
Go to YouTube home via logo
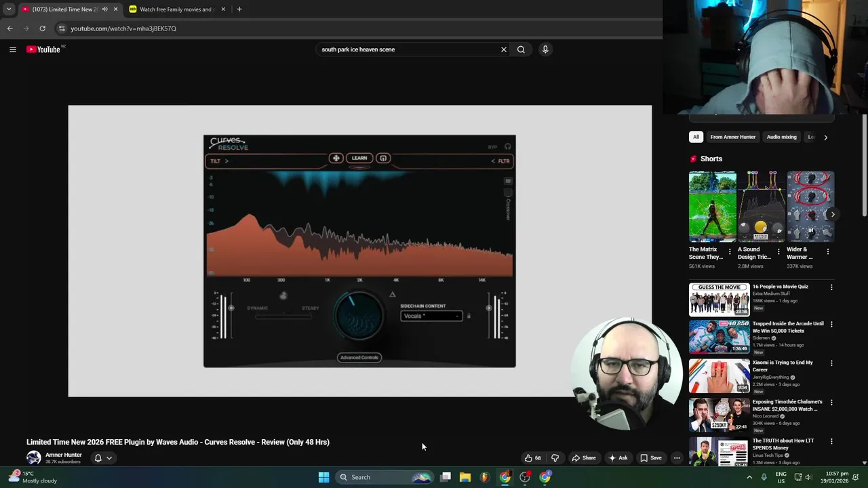click(43, 49)
